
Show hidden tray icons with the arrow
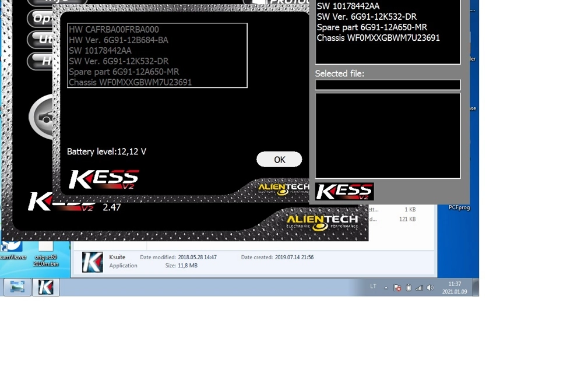(386, 288)
